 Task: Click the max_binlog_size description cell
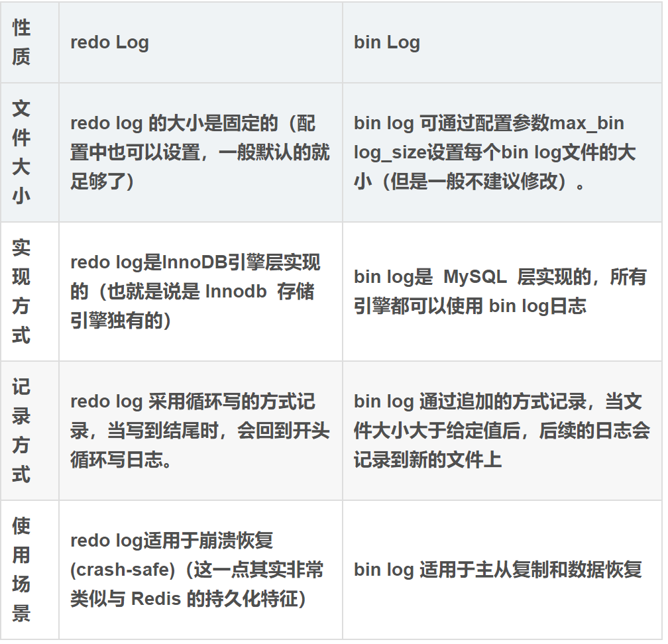pos(503,152)
